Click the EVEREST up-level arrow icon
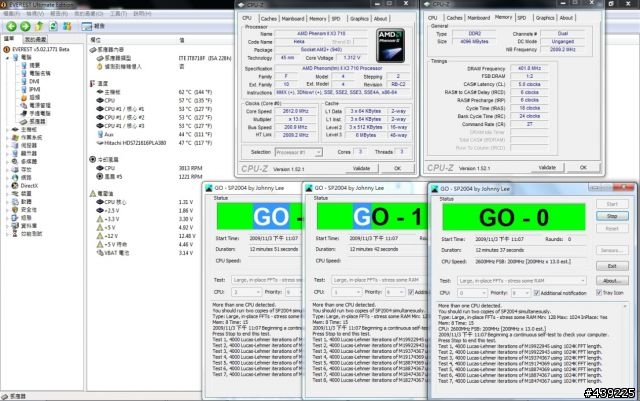Viewport: 640px width, 401px height. [x=39, y=27]
